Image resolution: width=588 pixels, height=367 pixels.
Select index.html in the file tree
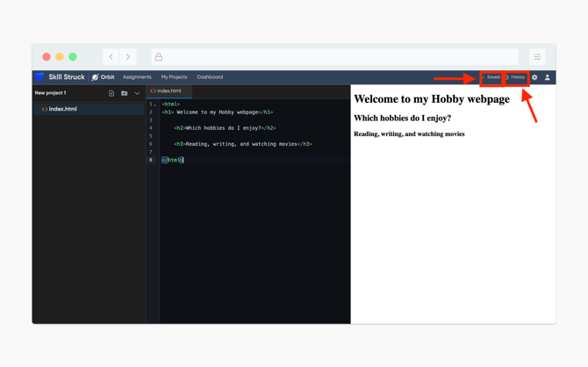pos(89,109)
